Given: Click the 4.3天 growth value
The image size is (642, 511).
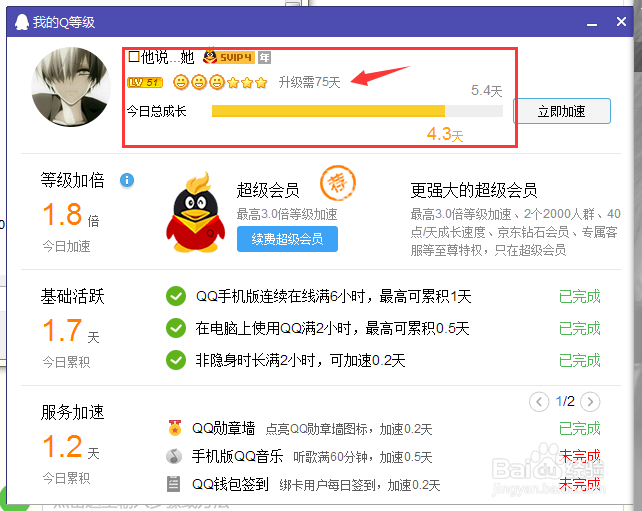Looking at the screenshot, I should pos(445,134).
